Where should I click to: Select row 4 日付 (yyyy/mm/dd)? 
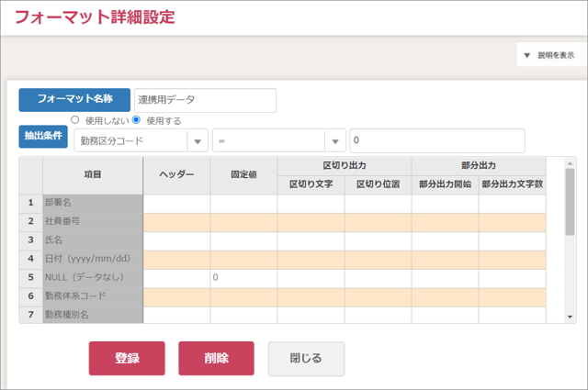tap(93, 260)
